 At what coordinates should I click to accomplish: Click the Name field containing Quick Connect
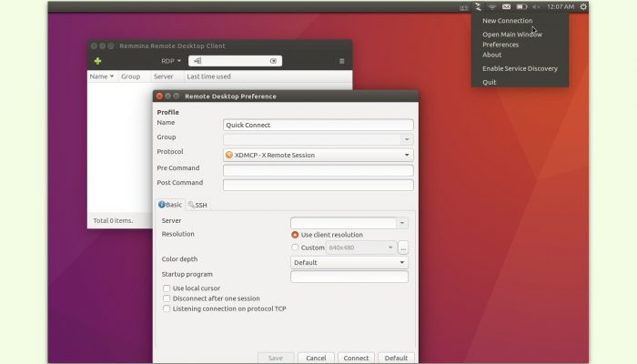(318, 125)
